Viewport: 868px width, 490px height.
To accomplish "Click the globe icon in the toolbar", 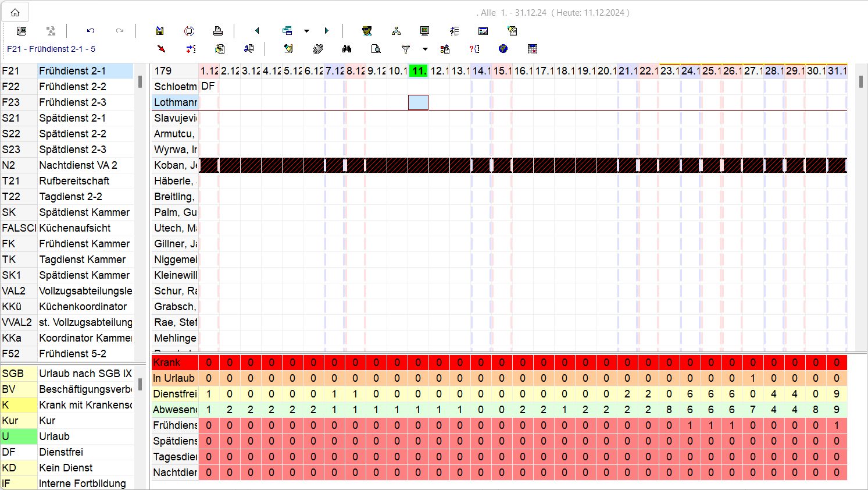I will coord(503,49).
